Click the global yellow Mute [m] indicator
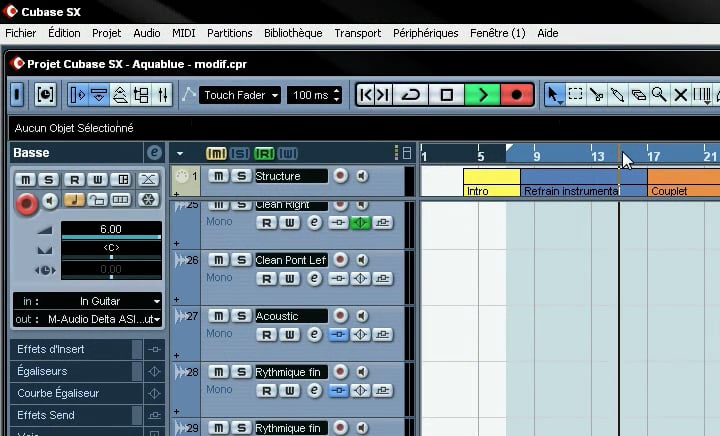Image resolution: width=720 pixels, height=436 pixels. [216, 154]
